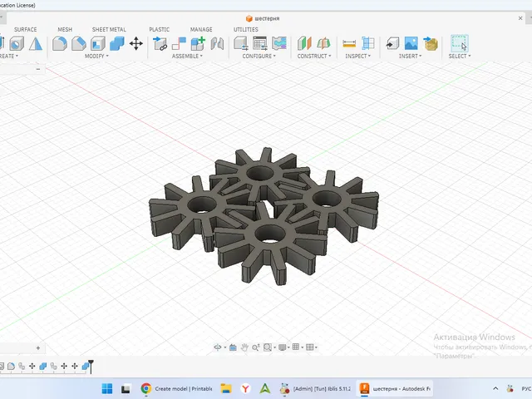Select the Fillet tool in Modify
The width and height of the screenshot is (532, 399).
pyautogui.click(x=60, y=43)
